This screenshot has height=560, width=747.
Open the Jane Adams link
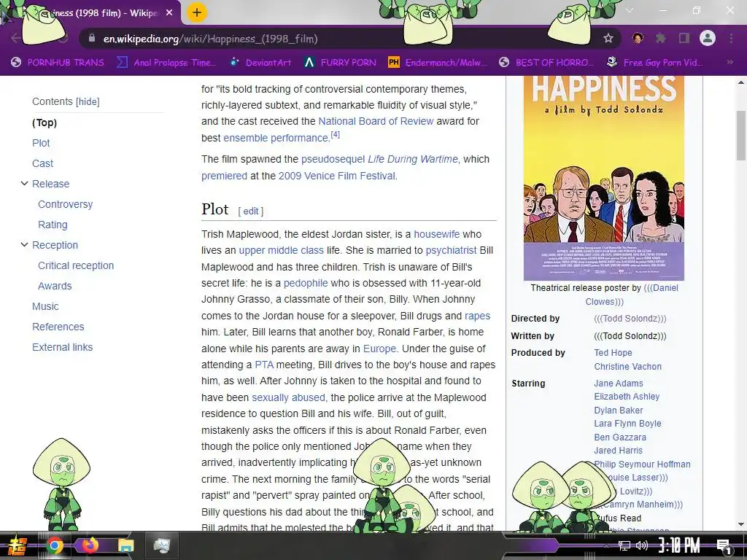[x=619, y=384]
